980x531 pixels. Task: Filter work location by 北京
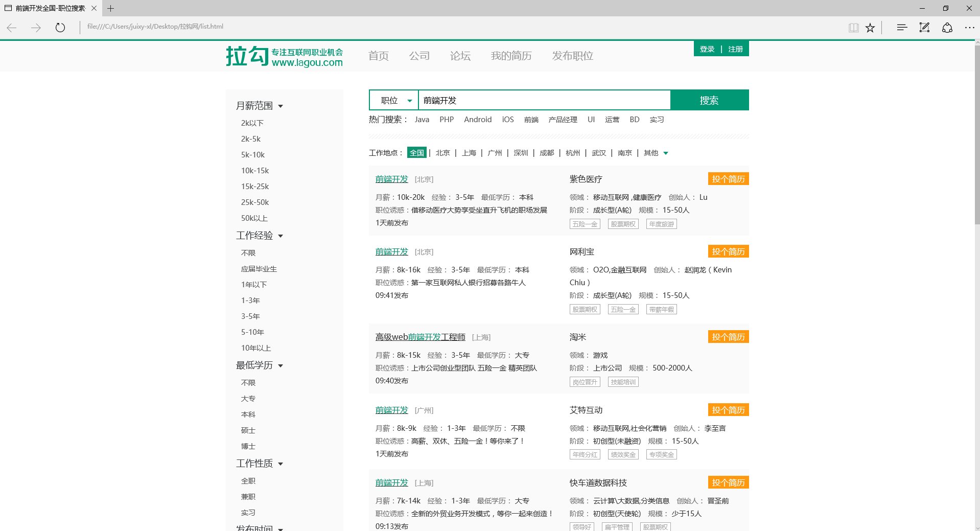point(442,153)
